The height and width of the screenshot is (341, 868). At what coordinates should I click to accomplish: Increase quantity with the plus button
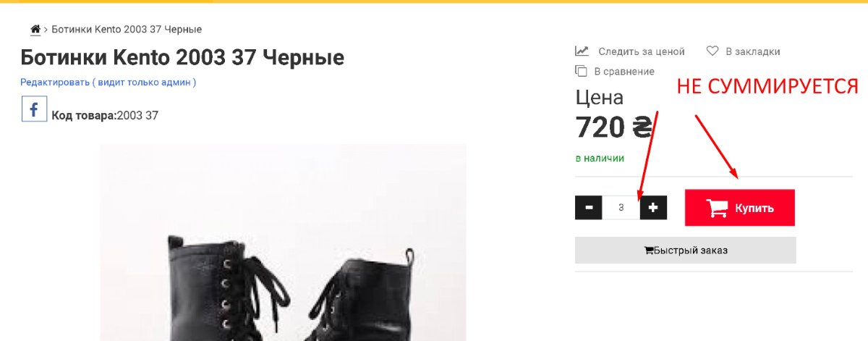tap(653, 208)
